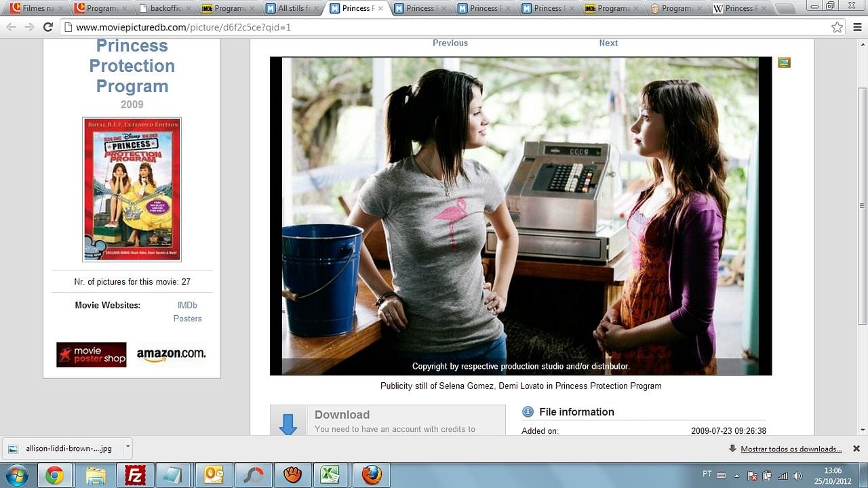
Task: Go to the Previous picture
Action: pos(450,43)
